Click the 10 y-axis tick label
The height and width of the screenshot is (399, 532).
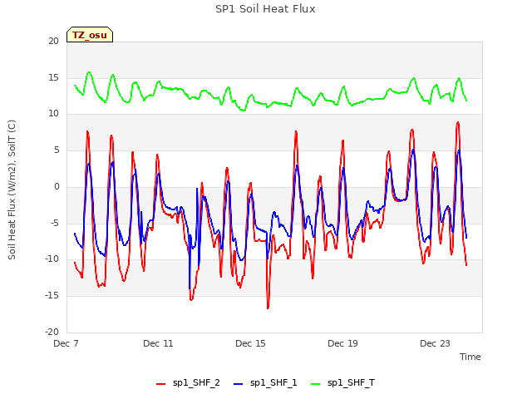[x=53, y=114]
